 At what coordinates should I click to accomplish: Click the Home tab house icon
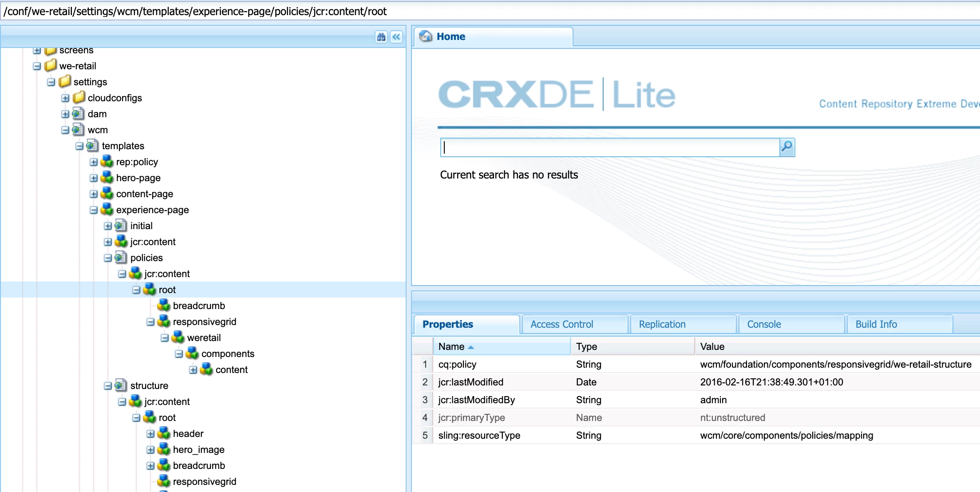tap(426, 36)
